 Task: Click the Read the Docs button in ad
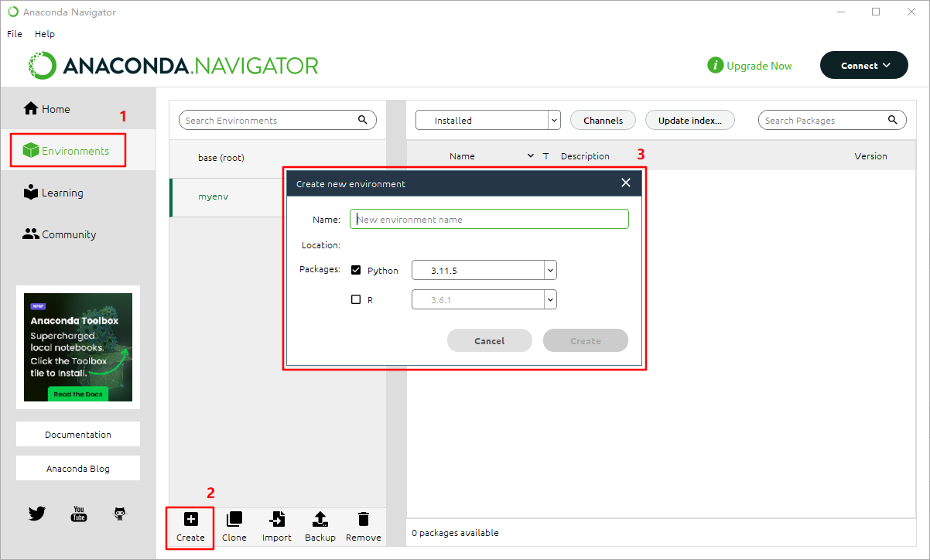click(x=80, y=394)
